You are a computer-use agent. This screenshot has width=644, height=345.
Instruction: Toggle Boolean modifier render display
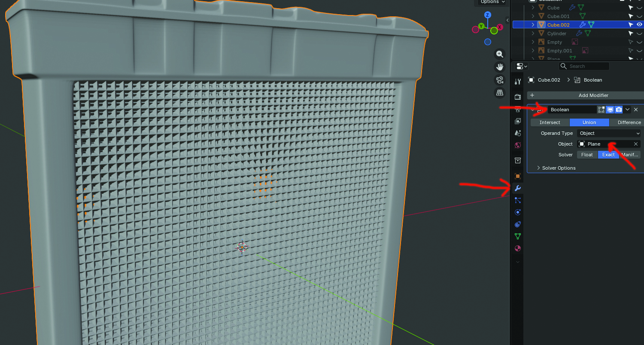pyautogui.click(x=619, y=110)
